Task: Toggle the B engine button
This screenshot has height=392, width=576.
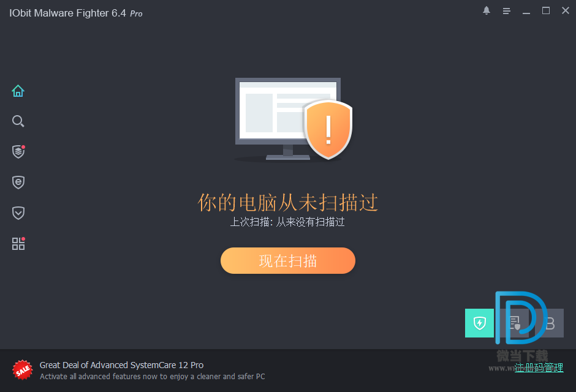Action: [550, 323]
